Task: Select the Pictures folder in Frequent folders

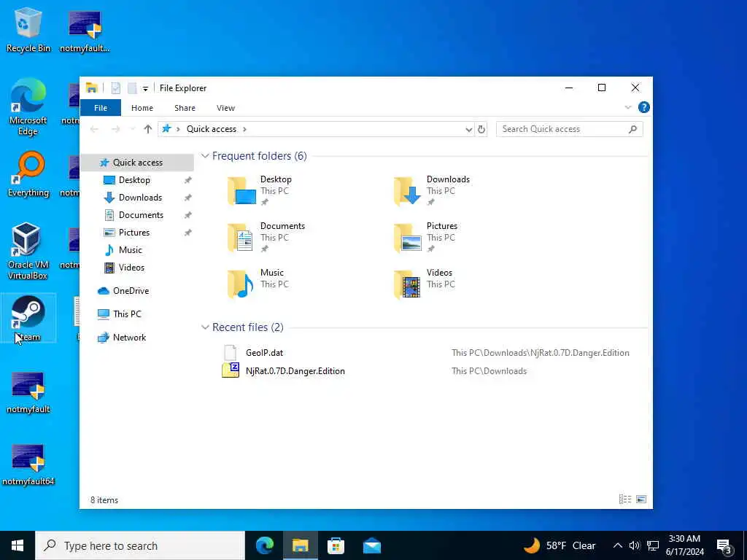Action: click(425, 237)
